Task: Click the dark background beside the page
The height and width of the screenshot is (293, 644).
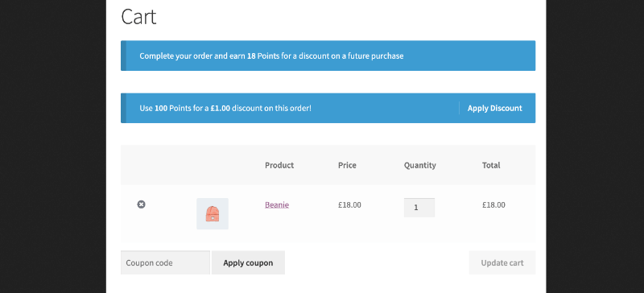Action: [x=52, y=146]
